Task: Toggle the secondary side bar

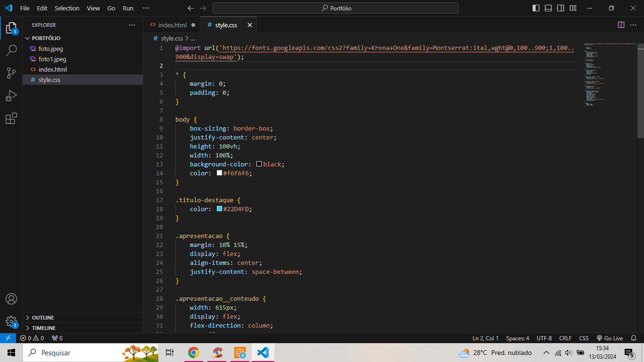Action: tap(561, 8)
